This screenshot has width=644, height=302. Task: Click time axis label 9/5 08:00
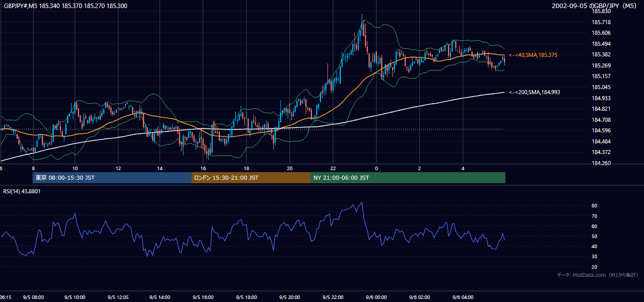pos(33,297)
